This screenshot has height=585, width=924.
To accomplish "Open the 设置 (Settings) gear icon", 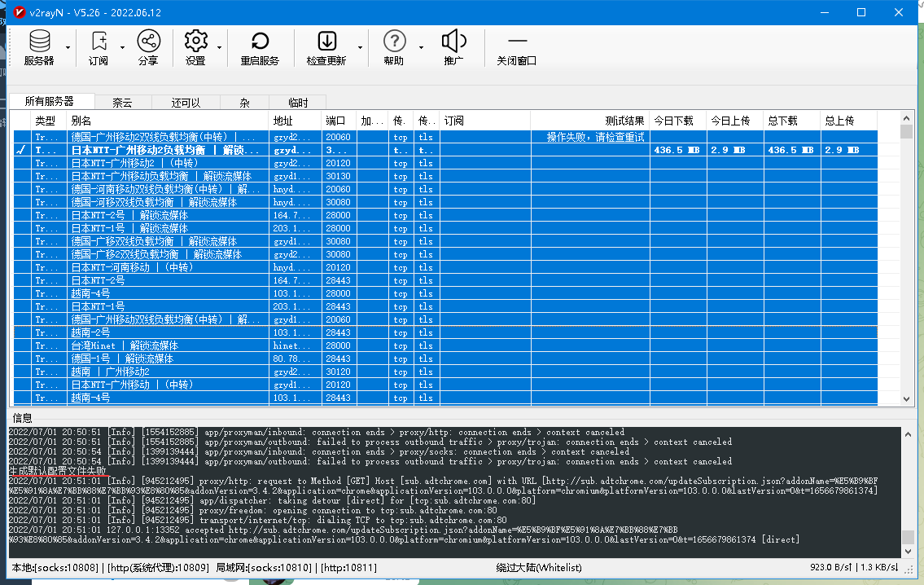I will pyautogui.click(x=195, y=42).
